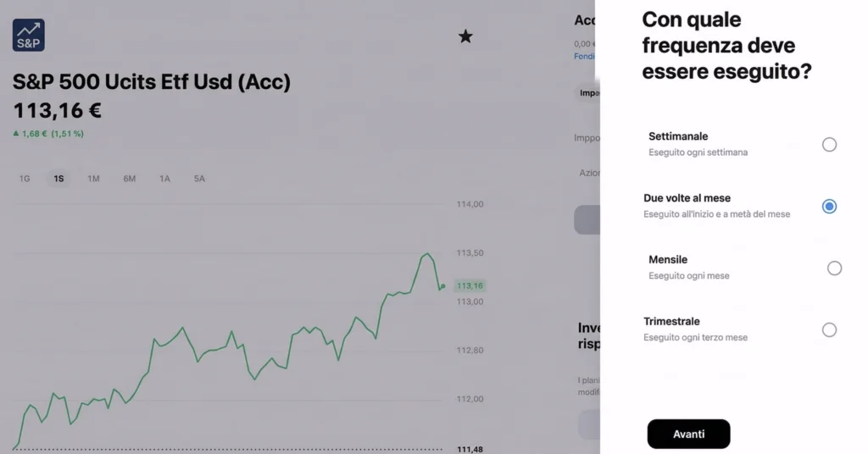Click the "Eseguito ogni terzo mese" description
The image size is (868, 454).
tap(695, 338)
